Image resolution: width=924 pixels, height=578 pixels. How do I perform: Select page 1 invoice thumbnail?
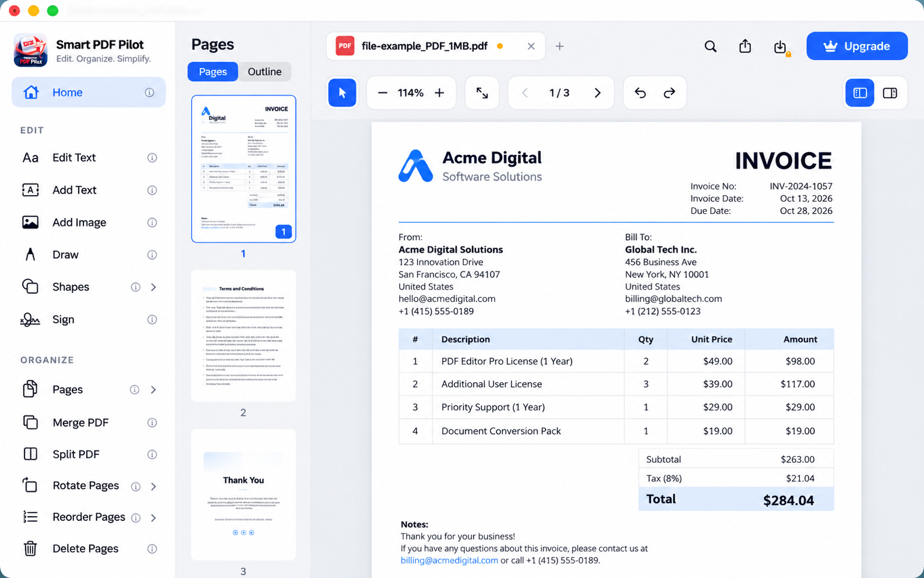[244, 169]
